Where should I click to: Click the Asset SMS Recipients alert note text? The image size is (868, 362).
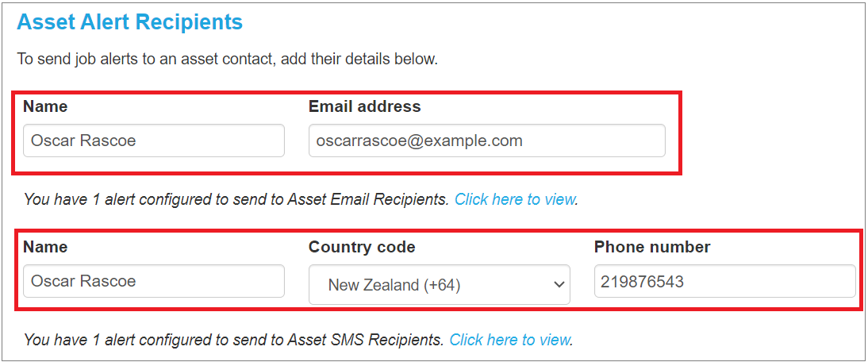233,340
